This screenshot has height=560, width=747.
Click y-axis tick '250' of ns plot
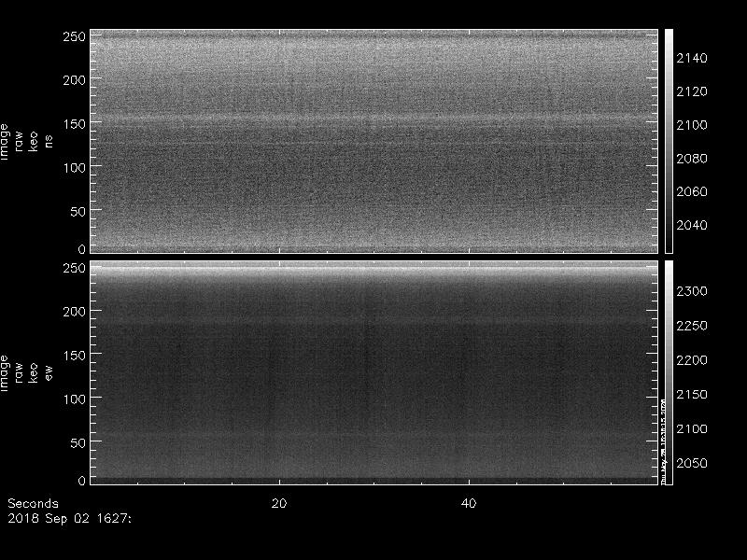pyautogui.click(x=75, y=36)
